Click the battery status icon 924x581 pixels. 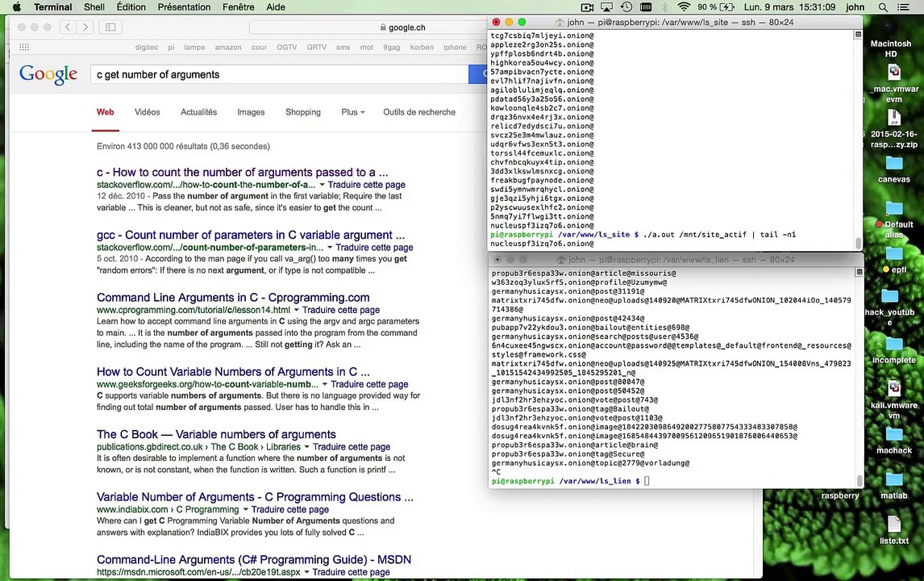[x=727, y=7]
